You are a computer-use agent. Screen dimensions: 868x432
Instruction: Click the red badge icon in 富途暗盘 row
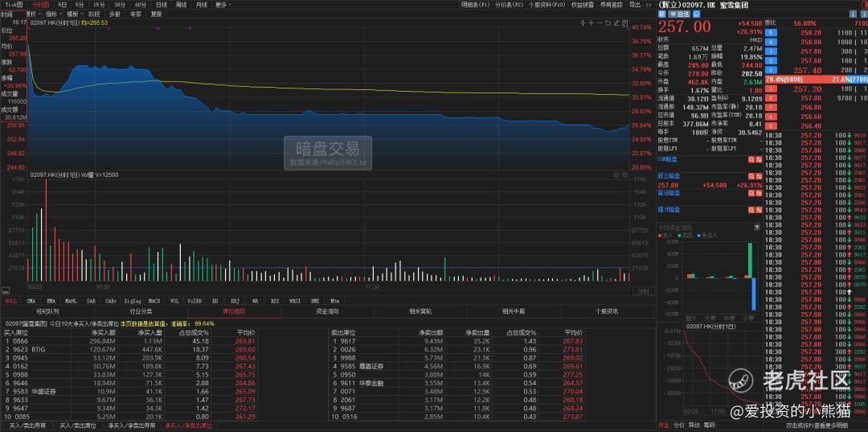759,193
